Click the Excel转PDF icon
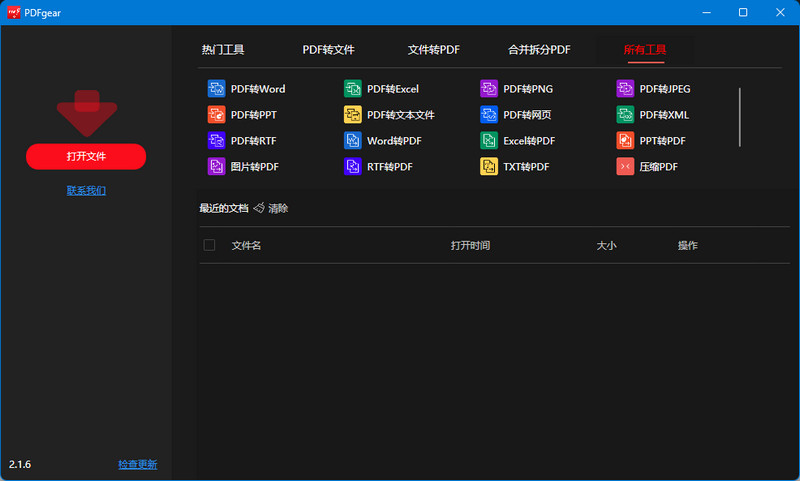Image resolution: width=800 pixels, height=481 pixels. (x=488, y=141)
